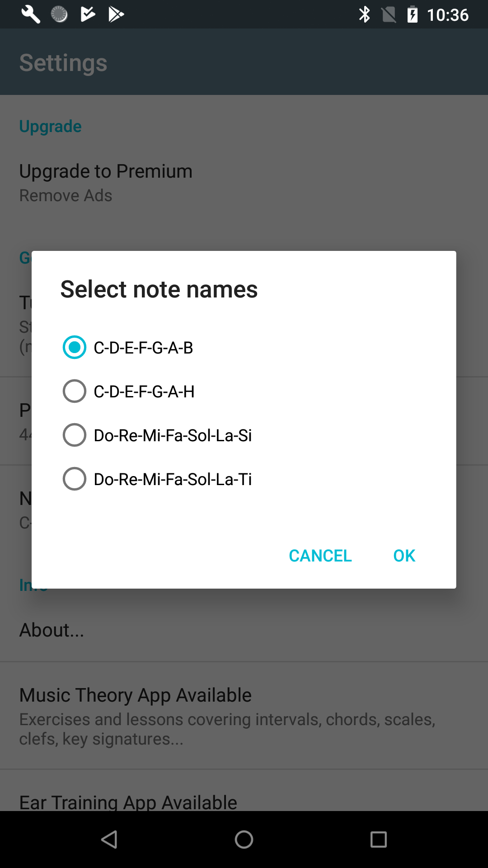Screen dimensions: 488x868
Task: Tap the spinning circle notification icon
Action: pyautogui.click(x=59, y=14)
